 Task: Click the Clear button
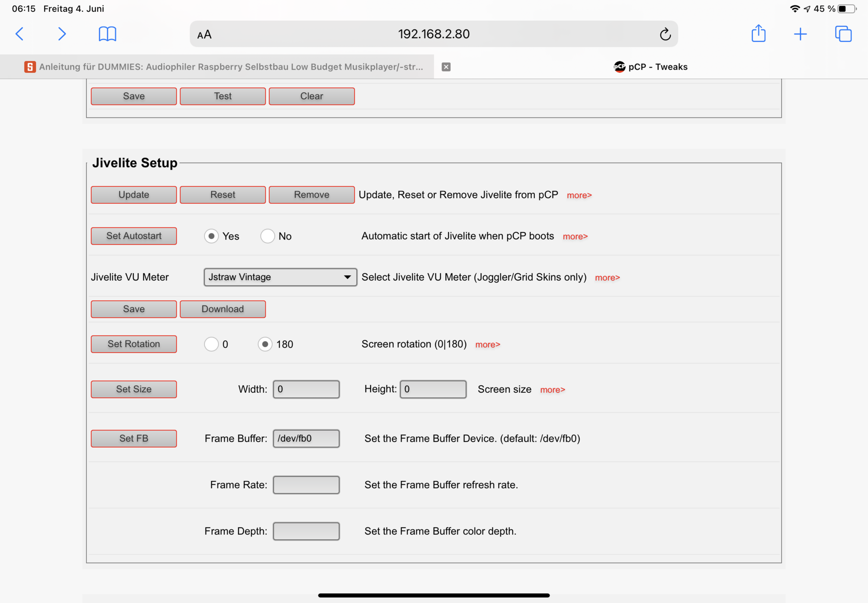tap(312, 96)
